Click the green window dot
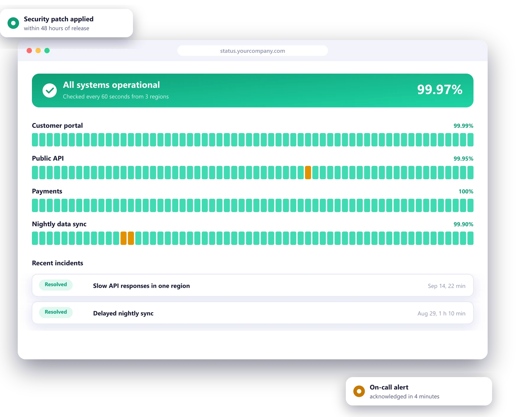Image resolution: width=532 pixels, height=417 pixels. (x=47, y=51)
